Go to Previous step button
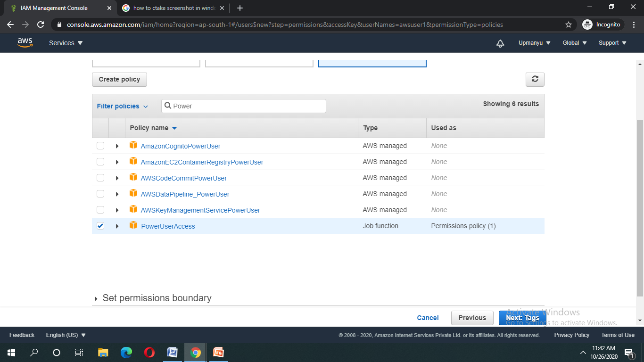Screen dimensions: 644x362 click(472, 318)
